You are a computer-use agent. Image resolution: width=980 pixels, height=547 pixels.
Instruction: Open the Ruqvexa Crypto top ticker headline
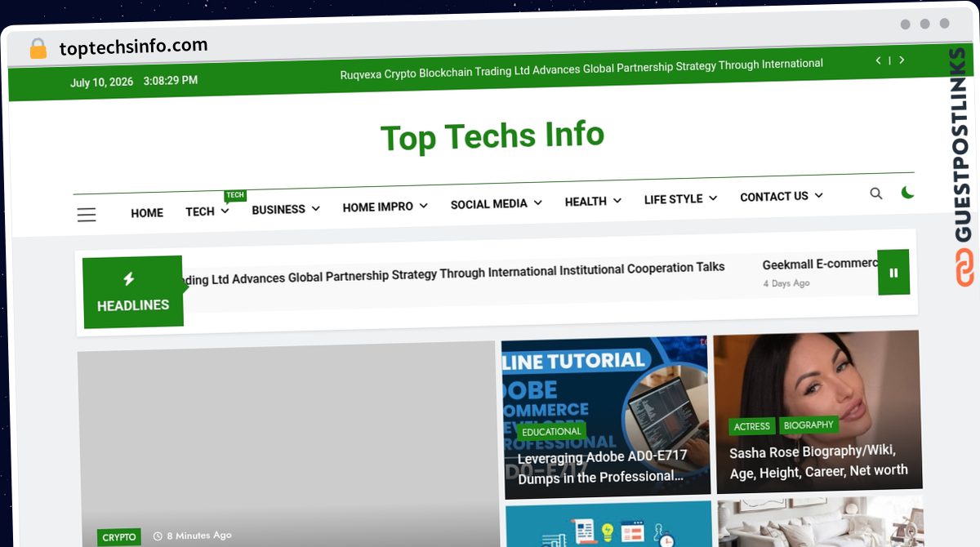581,69
